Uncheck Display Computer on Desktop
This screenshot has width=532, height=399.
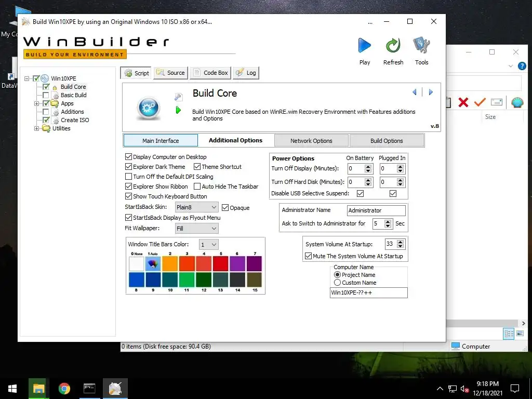(128, 157)
